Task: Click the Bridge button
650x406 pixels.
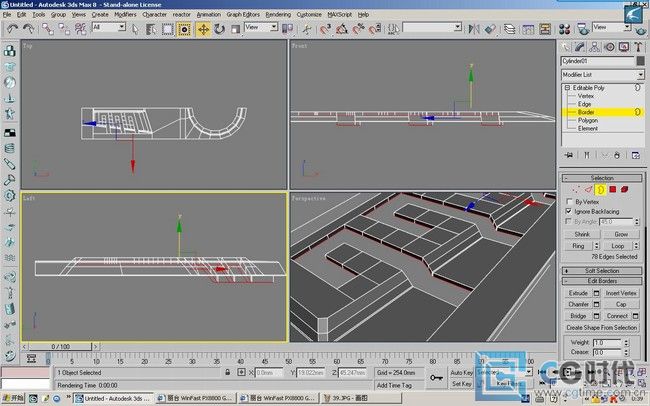Action: point(578,316)
